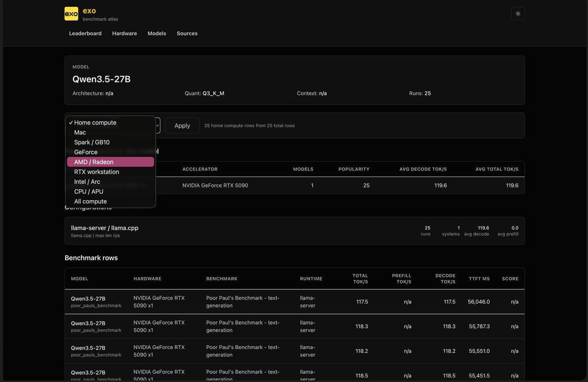588x382 pixels.
Task: Choose GeForce in the dropdown list
Action: point(111,152)
